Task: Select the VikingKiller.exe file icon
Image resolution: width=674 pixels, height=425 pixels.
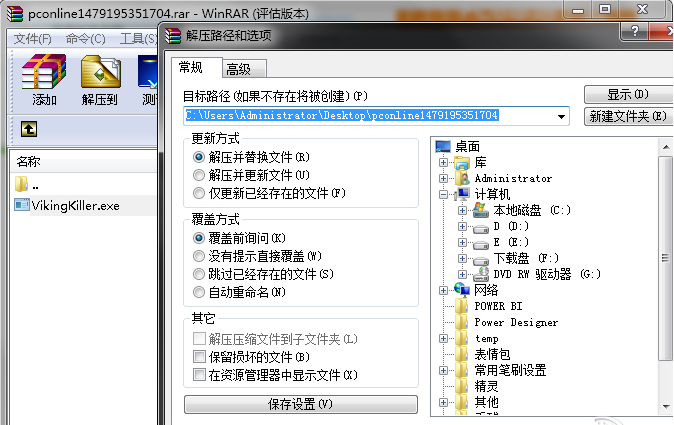Action: pos(23,205)
